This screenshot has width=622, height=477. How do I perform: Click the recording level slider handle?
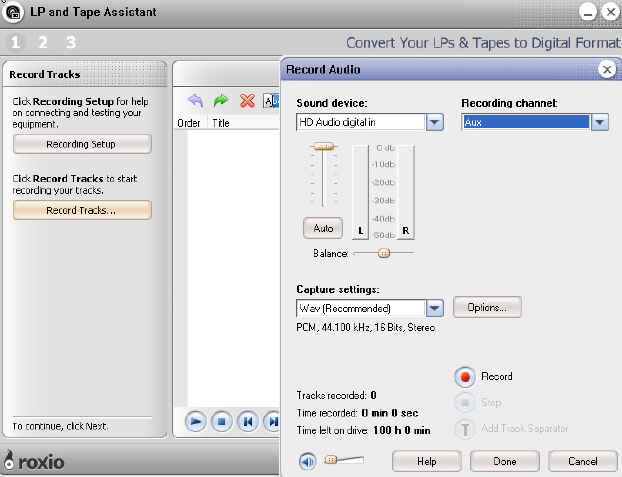[324, 146]
